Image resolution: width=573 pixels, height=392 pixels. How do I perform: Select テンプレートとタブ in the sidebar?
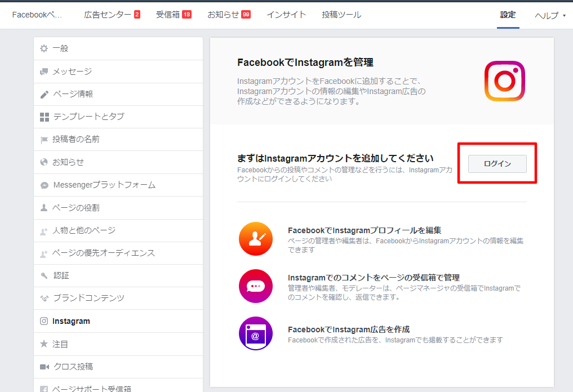[118, 117]
